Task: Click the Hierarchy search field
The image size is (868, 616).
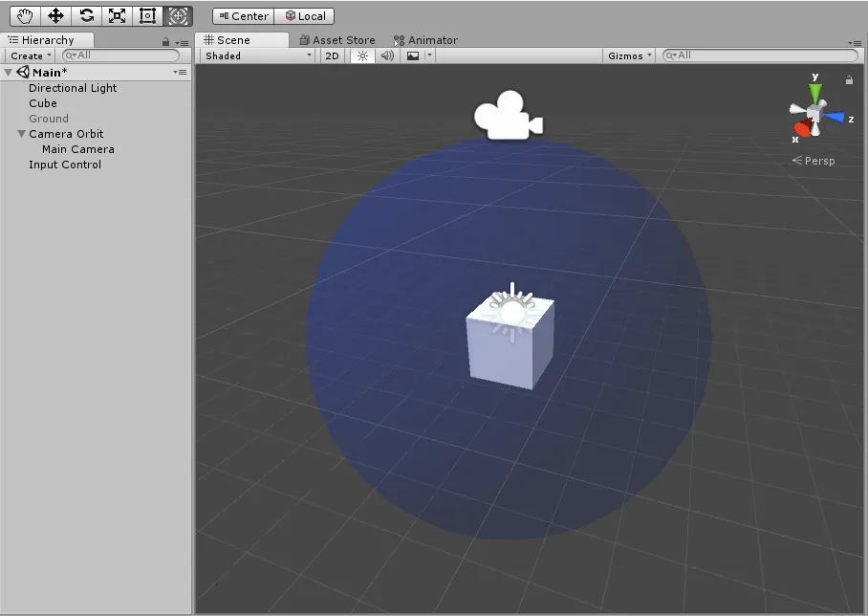Action: pyautogui.click(x=120, y=55)
